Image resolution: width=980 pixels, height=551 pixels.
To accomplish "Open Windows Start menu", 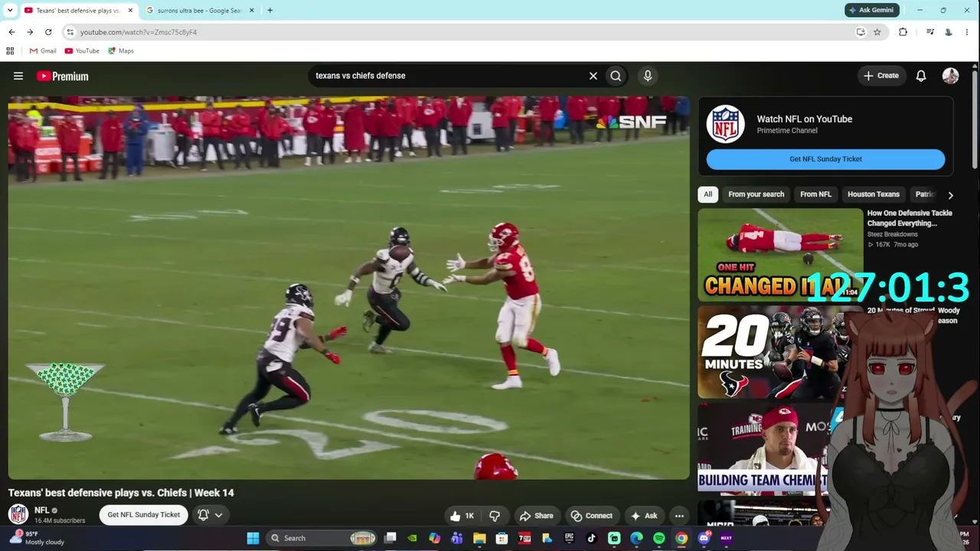I will [x=253, y=538].
